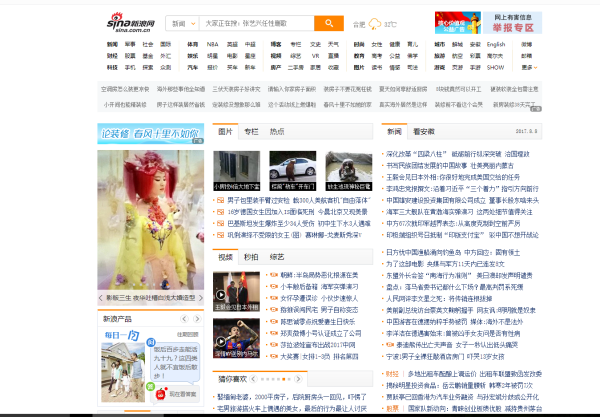Open the SHOW navigation link

tap(495, 67)
